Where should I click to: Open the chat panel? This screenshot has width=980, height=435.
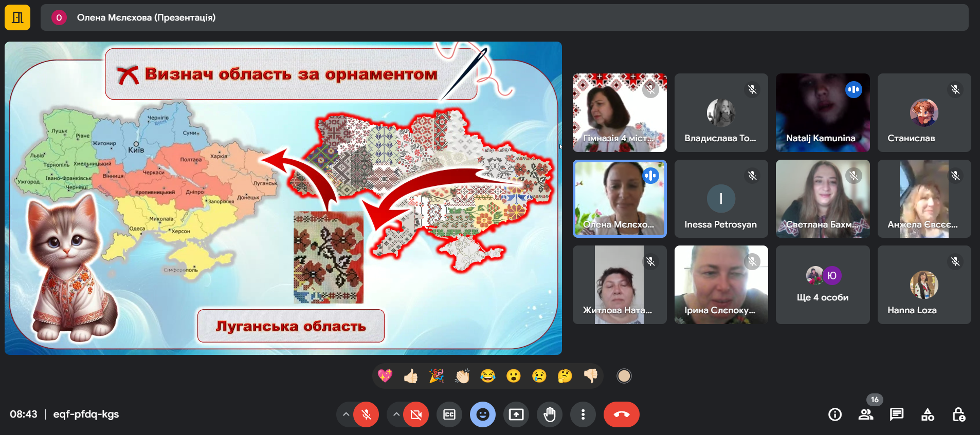[x=897, y=414]
